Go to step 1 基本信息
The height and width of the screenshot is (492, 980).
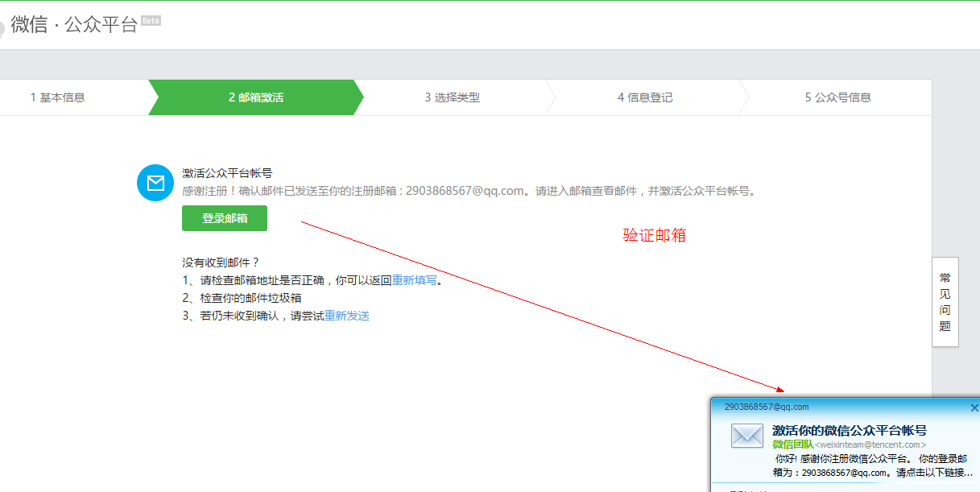tap(58, 97)
